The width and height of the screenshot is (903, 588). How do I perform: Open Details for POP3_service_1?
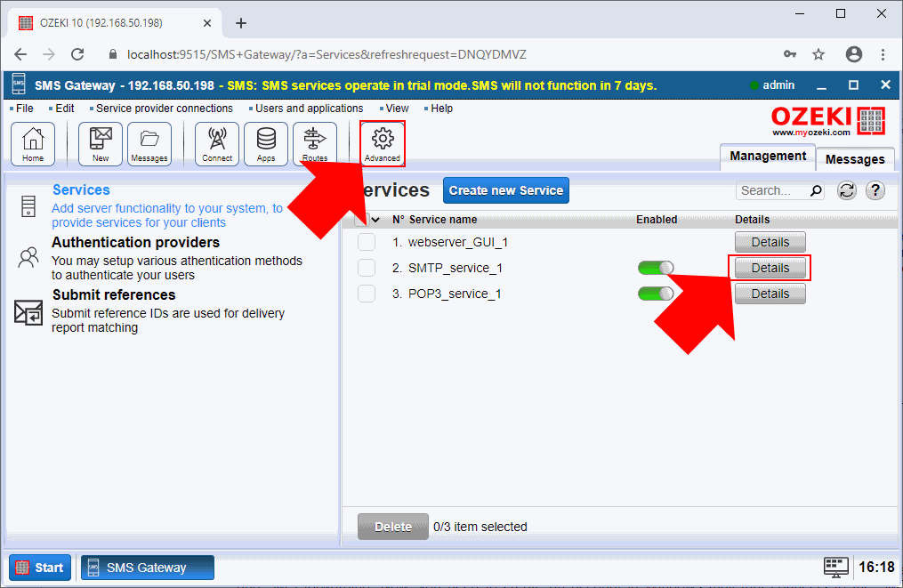click(x=770, y=294)
